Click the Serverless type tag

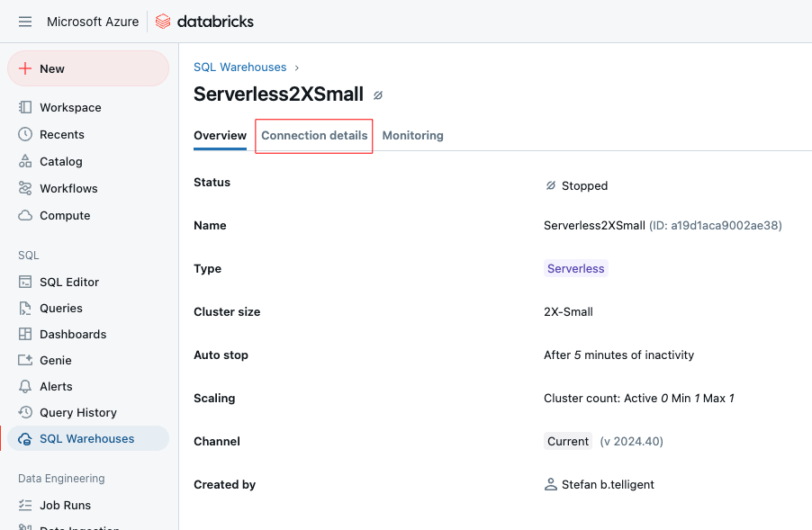click(x=575, y=268)
